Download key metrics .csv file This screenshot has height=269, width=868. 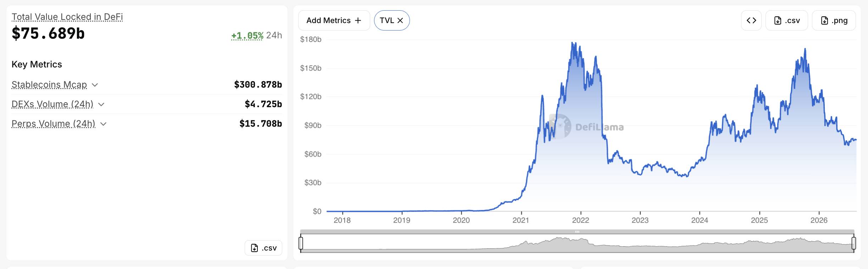263,248
